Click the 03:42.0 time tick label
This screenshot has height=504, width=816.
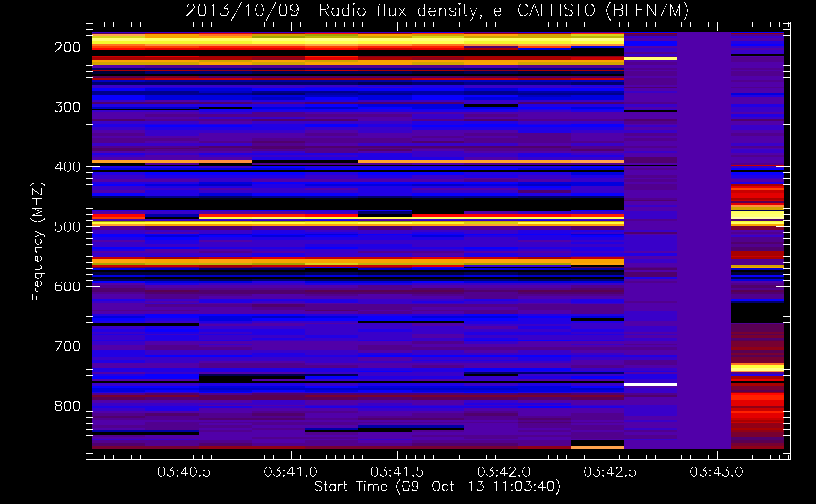(x=504, y=472)
